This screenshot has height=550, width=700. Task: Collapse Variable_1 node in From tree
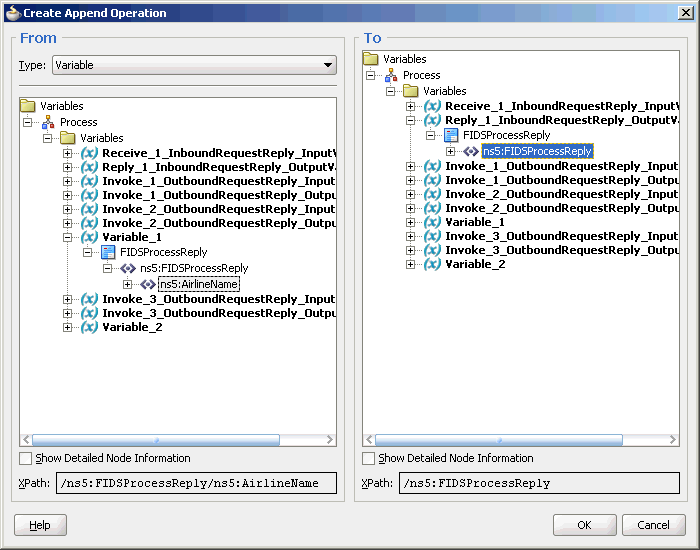tap(67, 238)
